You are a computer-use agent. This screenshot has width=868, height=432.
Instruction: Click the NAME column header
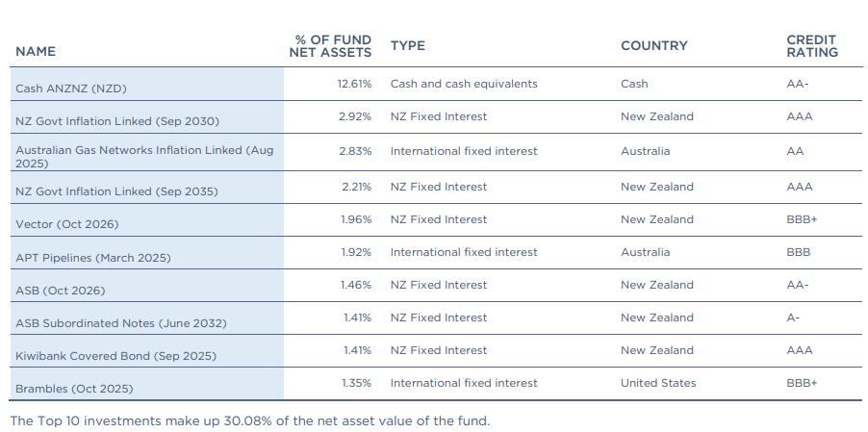[x=36, y=51]
